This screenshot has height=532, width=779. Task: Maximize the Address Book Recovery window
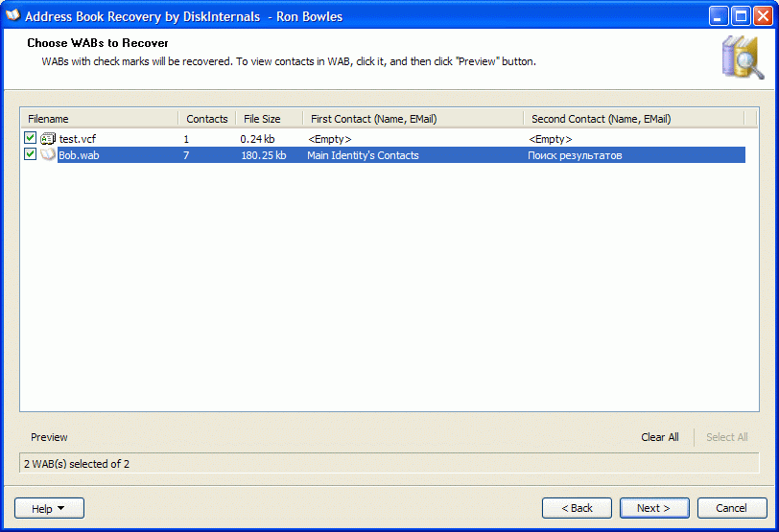741,16
